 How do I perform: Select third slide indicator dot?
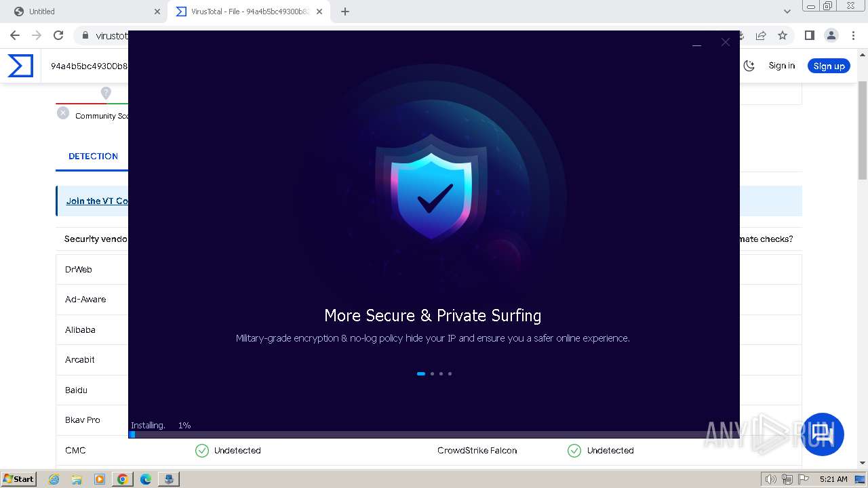441,373
